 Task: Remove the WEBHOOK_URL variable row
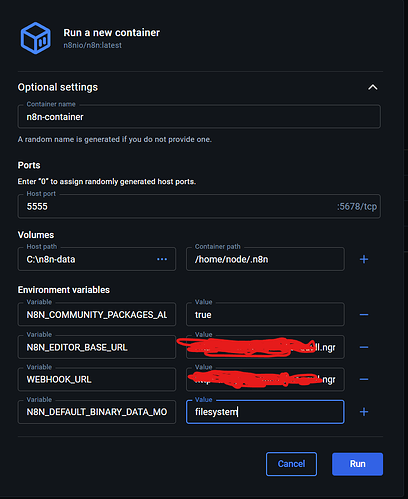[364, 379]
